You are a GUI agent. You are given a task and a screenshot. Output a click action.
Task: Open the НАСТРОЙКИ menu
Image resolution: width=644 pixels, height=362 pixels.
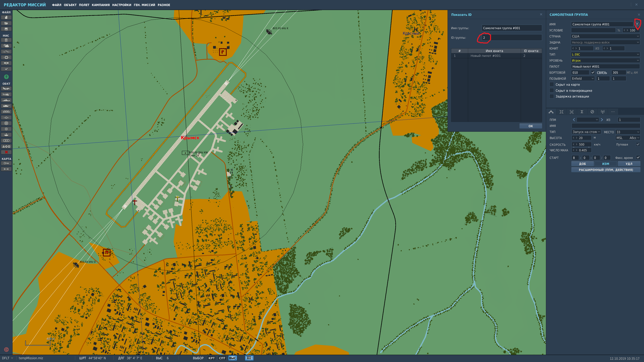(x=122, y=5)
